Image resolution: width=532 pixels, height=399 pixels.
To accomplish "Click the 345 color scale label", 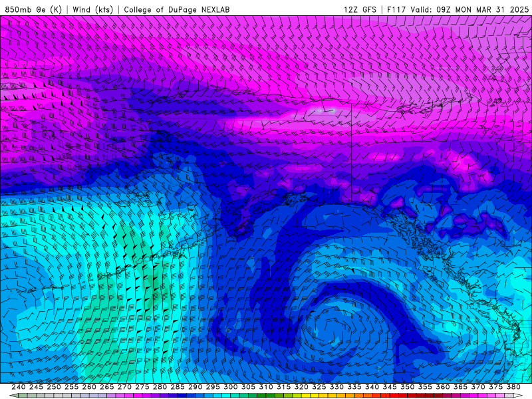I will point(390,387).
